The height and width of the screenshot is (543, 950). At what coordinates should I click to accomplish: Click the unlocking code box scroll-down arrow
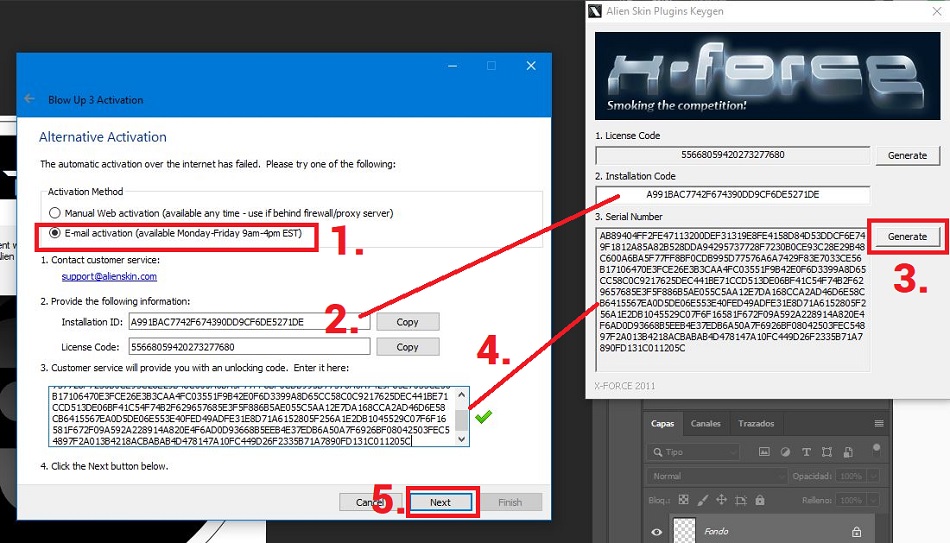462,439
